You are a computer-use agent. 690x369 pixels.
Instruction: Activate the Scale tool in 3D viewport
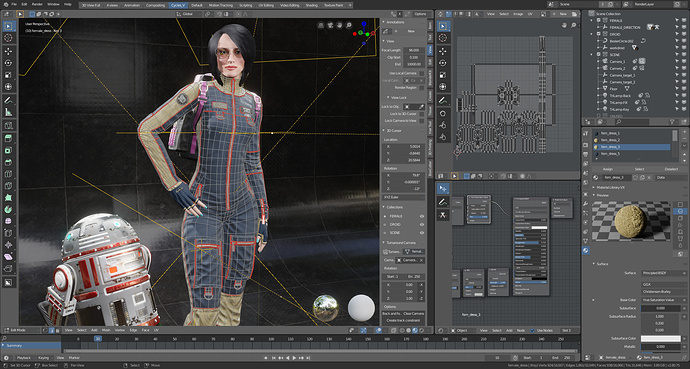coord(8,75)
